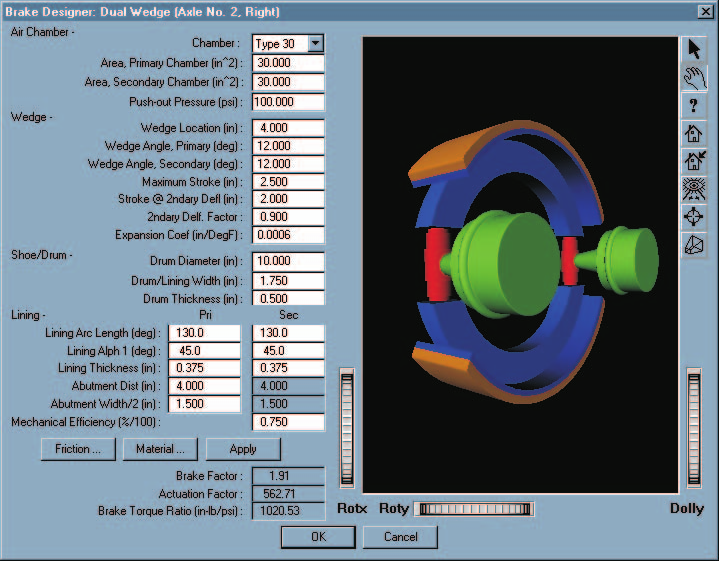
Task: Confirm with the OK button
Action: [x=318, y=537]
